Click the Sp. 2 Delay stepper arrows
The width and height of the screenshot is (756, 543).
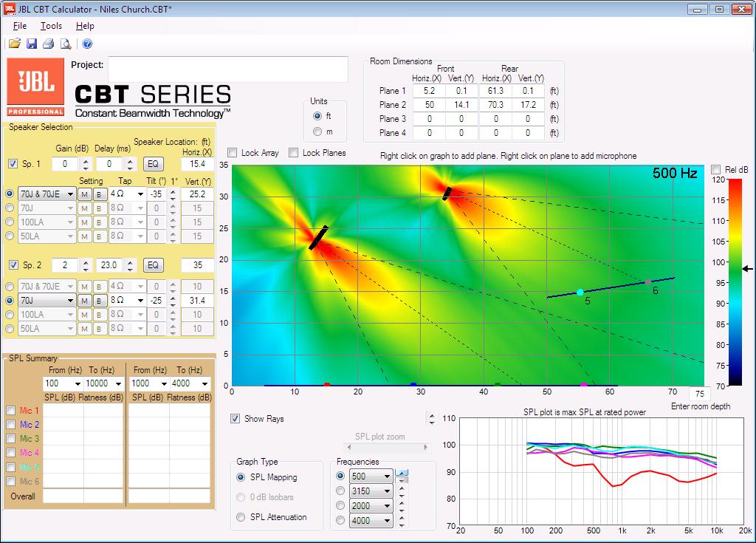(130, 265)
